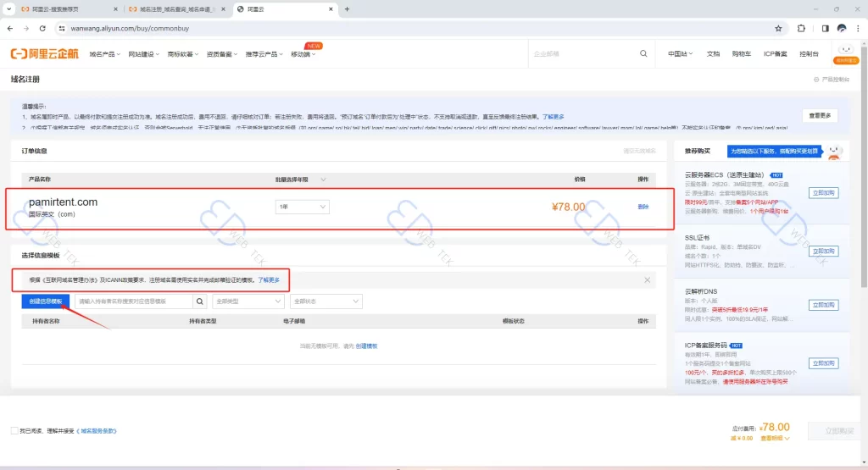Open a new browser tab with plus

coord(347,8)
